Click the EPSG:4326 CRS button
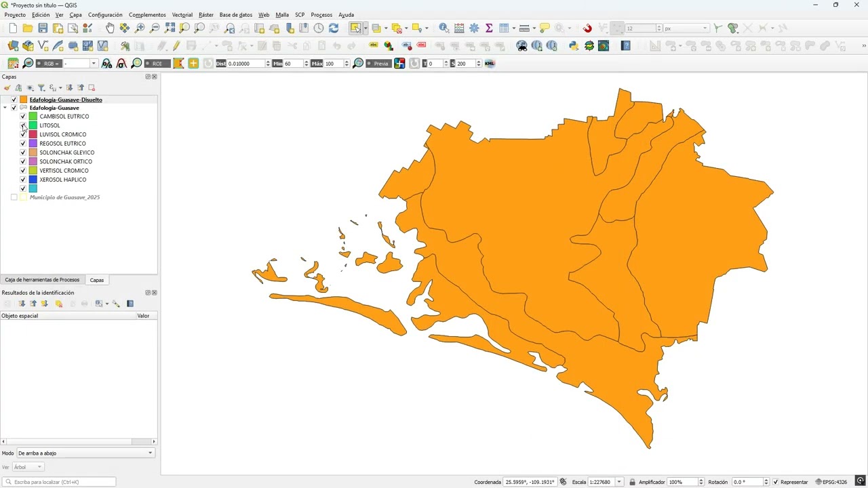 coord(831,482)
